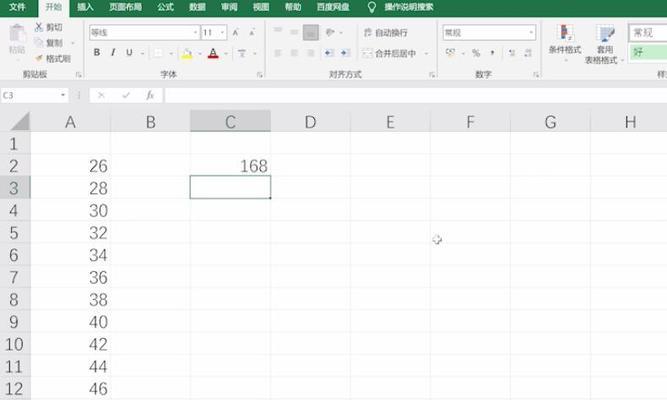Switch to the Insert (插入) tab

[85, 7]
